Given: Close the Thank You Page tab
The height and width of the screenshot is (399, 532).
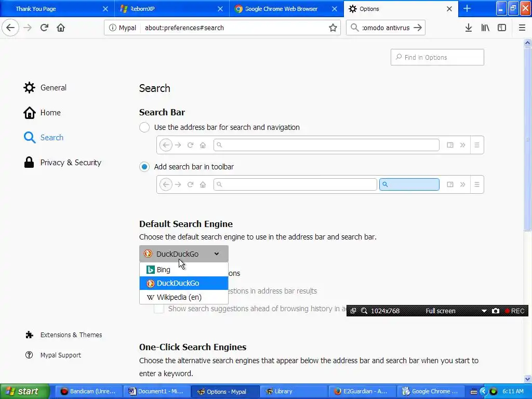Looking at the screenshot, I should pyautogui.click(x=105, y=9).
